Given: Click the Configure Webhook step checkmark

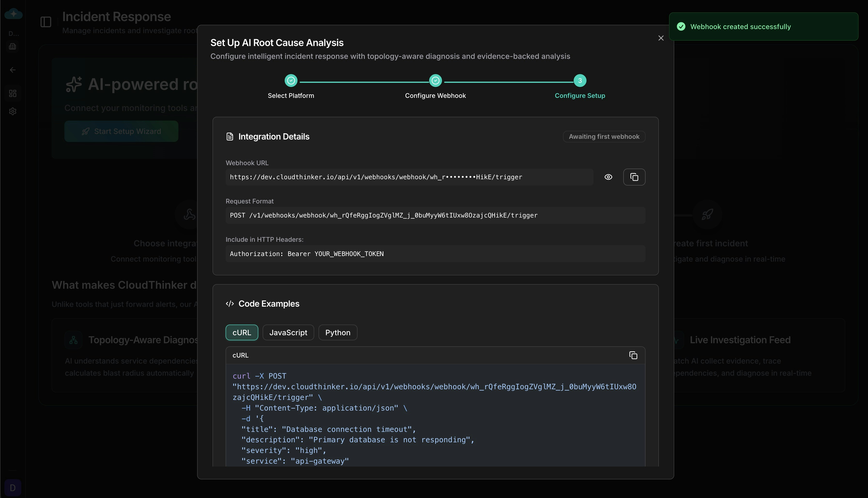Looking at the screenshot, I should (435, 80).
